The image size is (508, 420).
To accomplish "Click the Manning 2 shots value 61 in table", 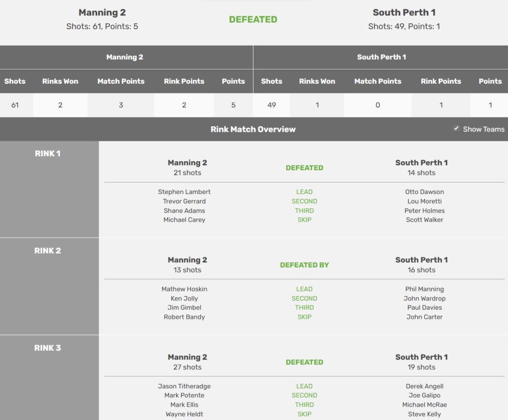I will pos(15,105).
